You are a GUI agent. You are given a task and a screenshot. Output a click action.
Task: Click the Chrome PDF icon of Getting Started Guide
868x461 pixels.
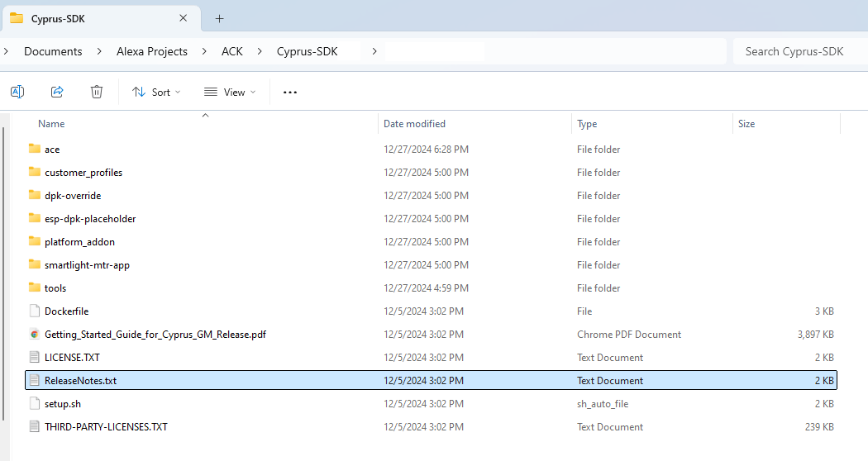point(35,334)
